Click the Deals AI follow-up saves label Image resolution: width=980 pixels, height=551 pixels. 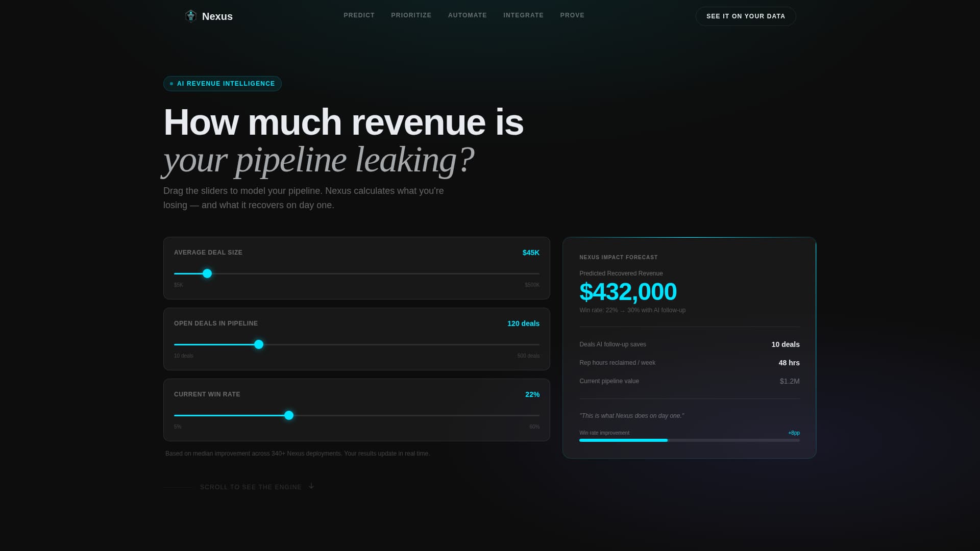pyautogui.click(x=612, y=344)
